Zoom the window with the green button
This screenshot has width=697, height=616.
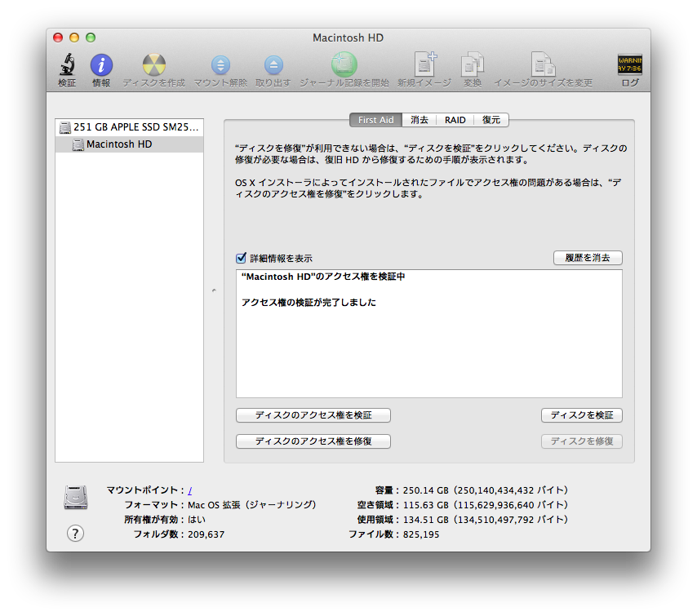point(91,38)
